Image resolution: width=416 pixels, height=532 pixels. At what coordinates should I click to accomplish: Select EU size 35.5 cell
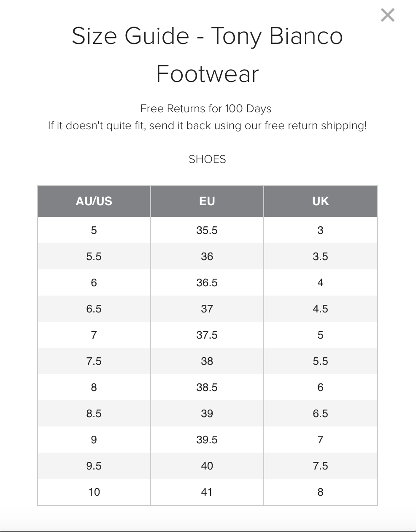pyautogui.click(x=207, y=230)
